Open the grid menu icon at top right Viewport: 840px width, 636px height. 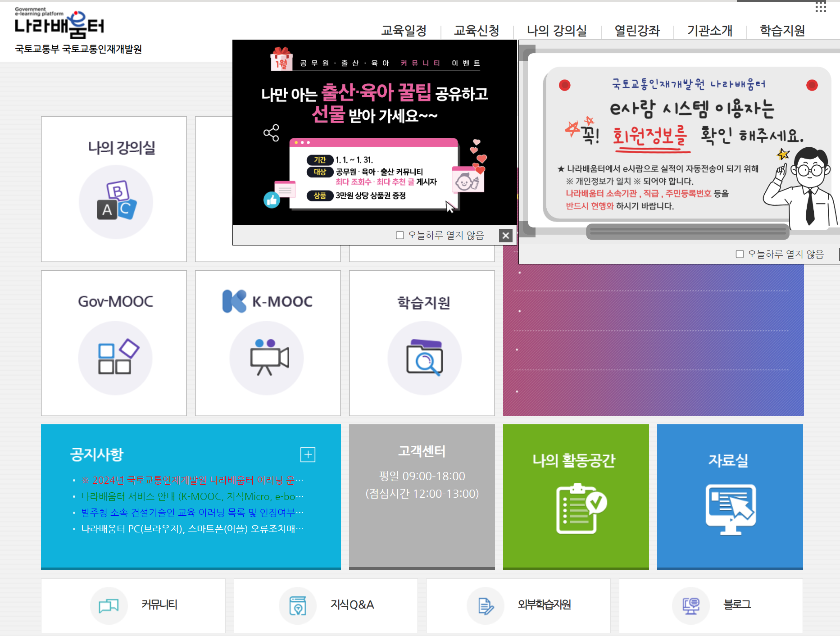click(x=821, y=7)
